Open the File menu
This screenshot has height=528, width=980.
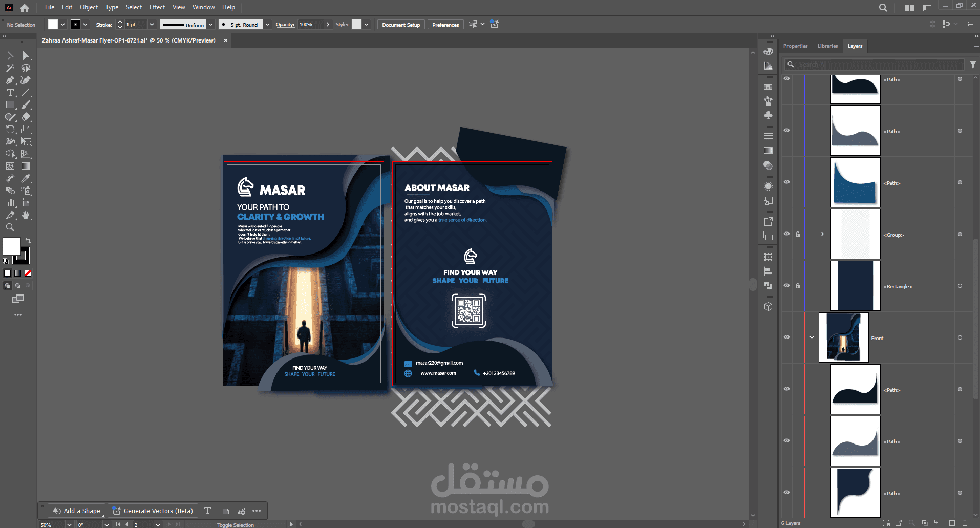[50, 7]
